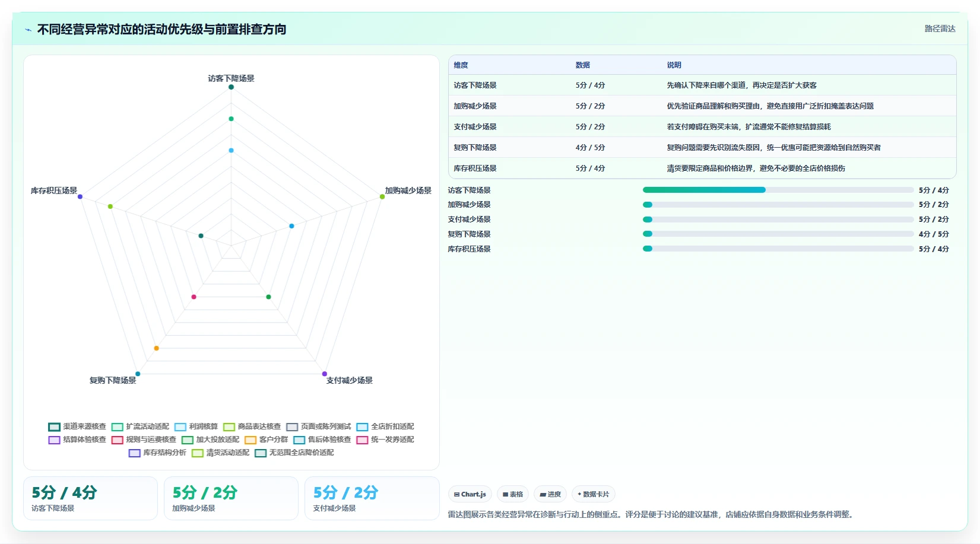Image resolution: width=980 pixels, height=544 pixels.
Task: Select the top radar point at 访客下降场景 axis
Action: (x=231, y=87)
